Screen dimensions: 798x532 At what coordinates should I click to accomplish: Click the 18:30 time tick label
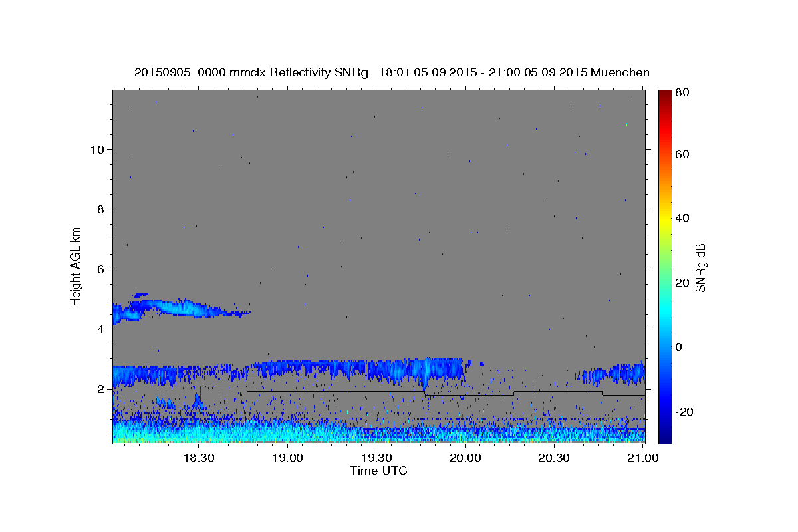198,458
